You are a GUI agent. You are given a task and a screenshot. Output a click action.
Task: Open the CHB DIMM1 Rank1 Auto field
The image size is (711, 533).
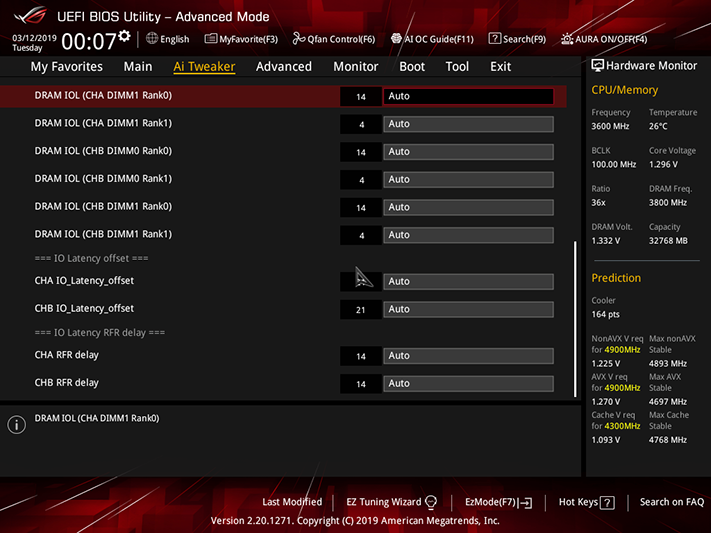tap(468, 235)
